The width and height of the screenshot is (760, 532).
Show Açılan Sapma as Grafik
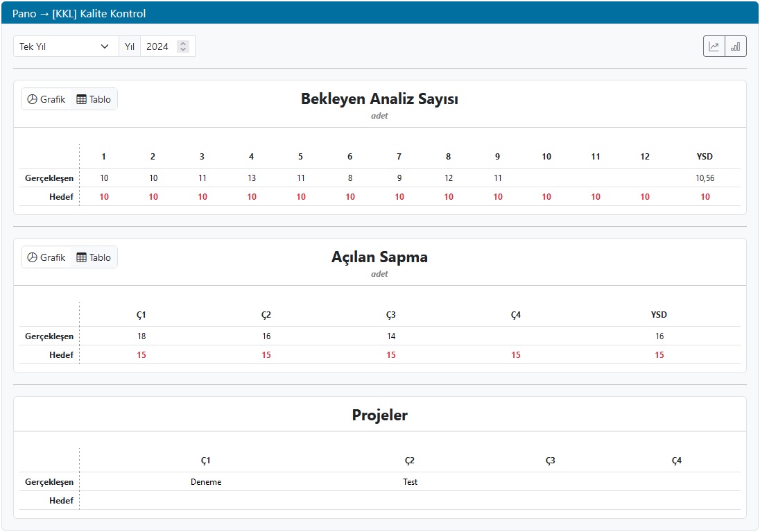click(46, 257)
